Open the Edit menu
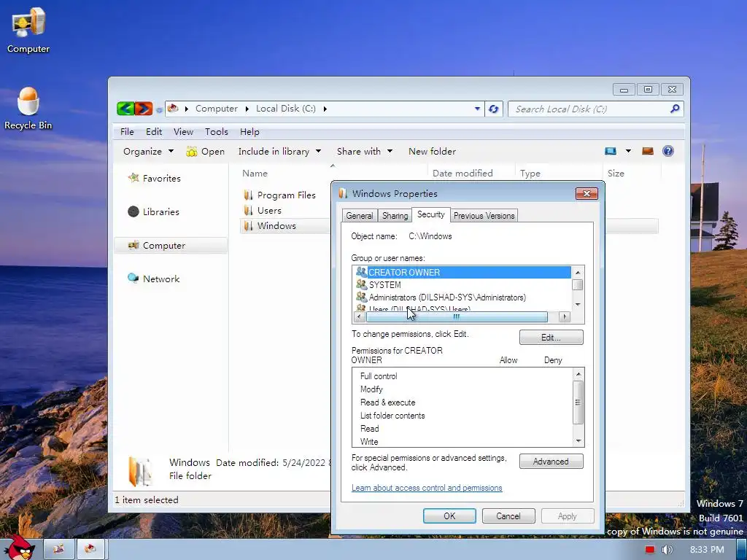The height and width of the screenshot is (560, 747). coord(154,131)
